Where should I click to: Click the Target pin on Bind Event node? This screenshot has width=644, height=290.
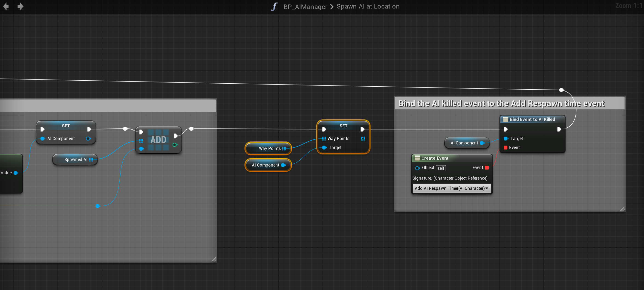[x=505, y=138]
